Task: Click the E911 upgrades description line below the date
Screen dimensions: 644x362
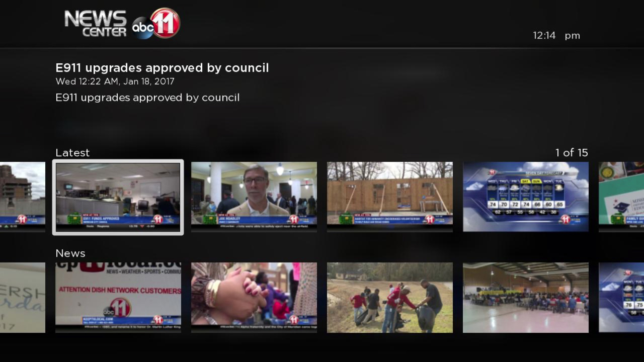Action: (147, 98)
